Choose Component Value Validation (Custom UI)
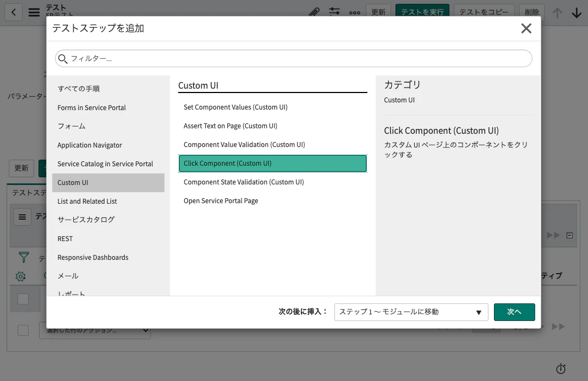 pyautogui.click(x=273, y=145)
